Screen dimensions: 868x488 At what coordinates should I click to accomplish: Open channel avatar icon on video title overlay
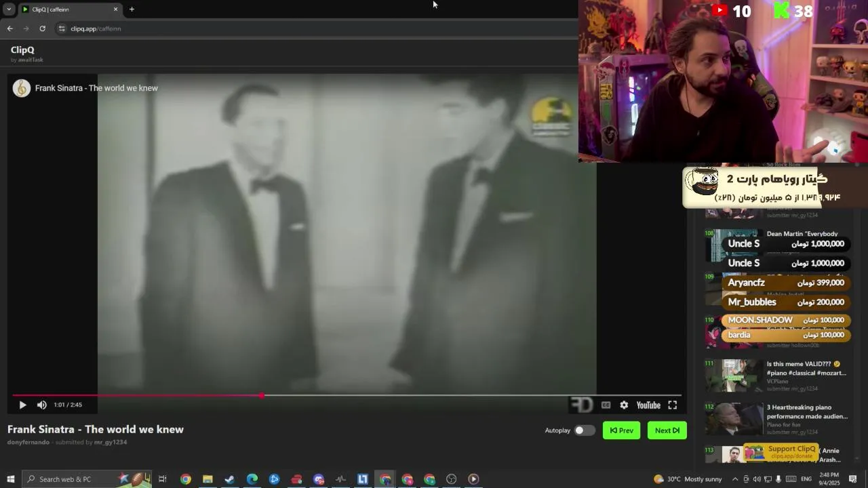pos(22,88)
